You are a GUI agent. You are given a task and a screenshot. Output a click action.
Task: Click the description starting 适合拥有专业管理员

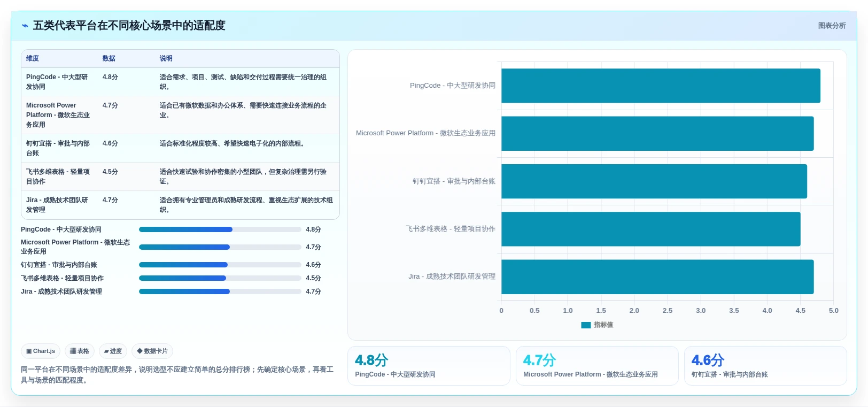tap(246, 205)
